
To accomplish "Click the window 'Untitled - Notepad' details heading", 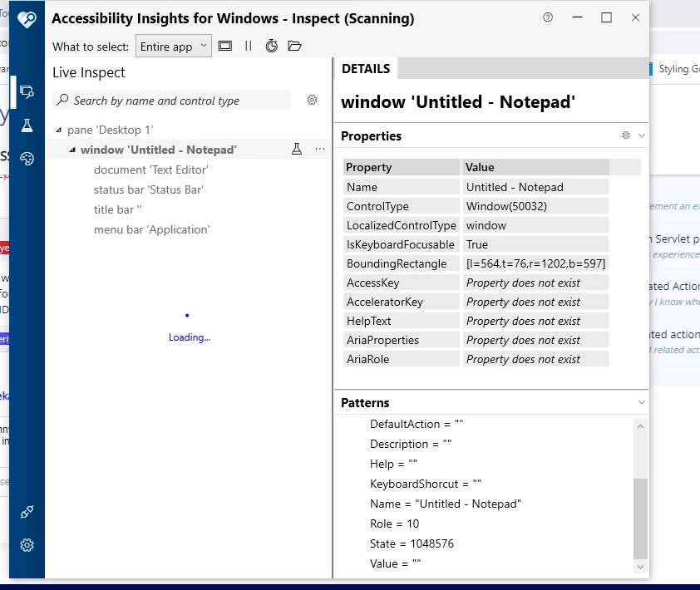I will [x=458, y=102].
